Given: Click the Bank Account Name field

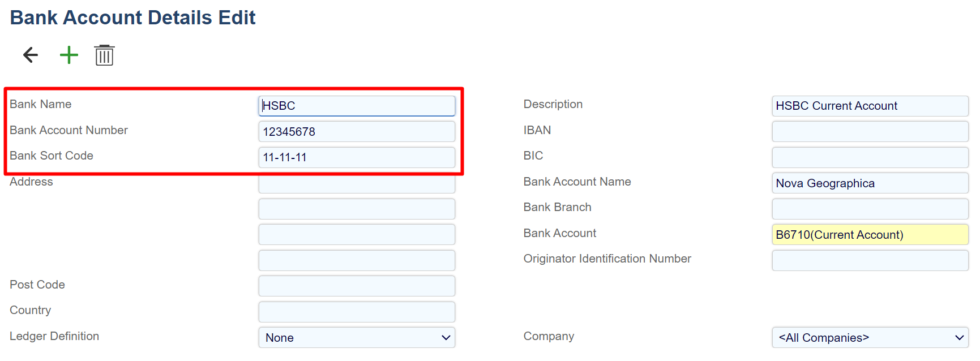Looking at the screenshot, I should click(870, 183).
